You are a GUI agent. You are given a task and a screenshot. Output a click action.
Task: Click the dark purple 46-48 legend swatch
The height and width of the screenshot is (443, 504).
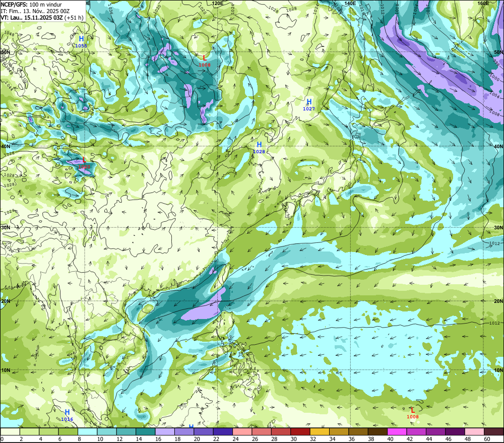(455, 432)
